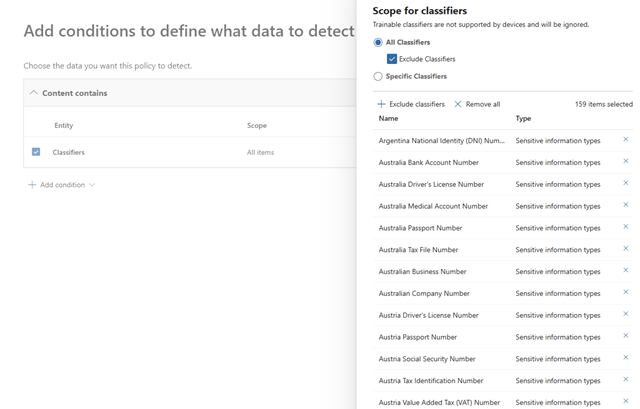Screen dimensions: 640x409
Task: Open the Add condition dropdown
Action: [62, 185]
